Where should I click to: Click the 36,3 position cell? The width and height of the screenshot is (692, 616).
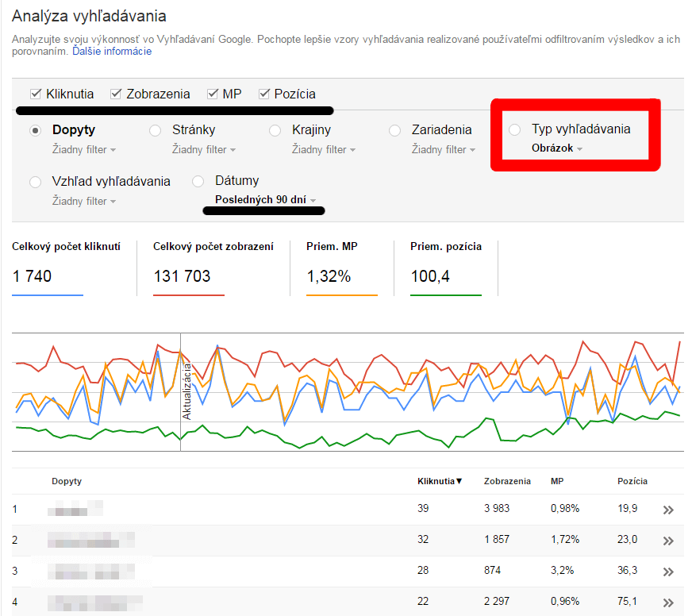click(627, 570)
